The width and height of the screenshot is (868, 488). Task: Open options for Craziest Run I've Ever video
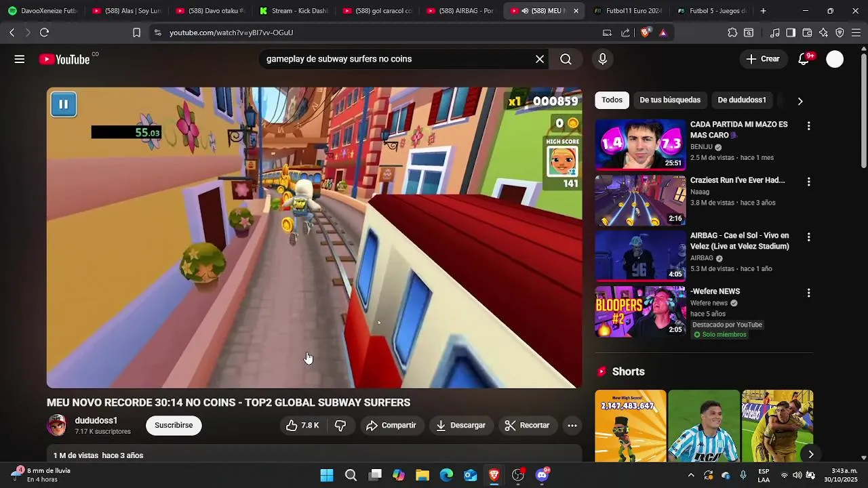[x=808, y=182]
